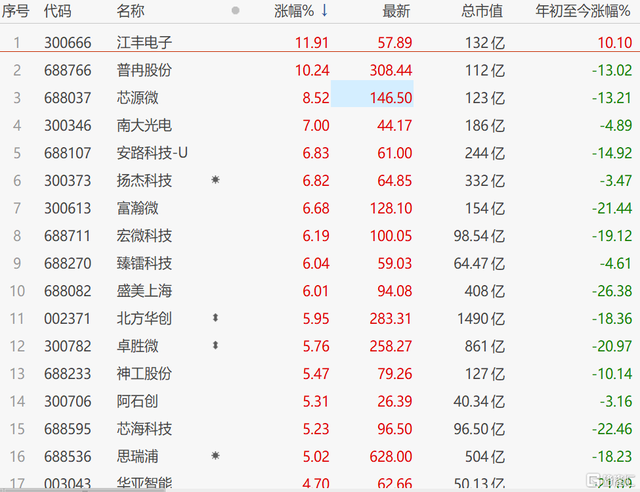This screenshot has width=640, height=492.
Task: Sort by 代码 column header
Action: click(x=58, y=11)
